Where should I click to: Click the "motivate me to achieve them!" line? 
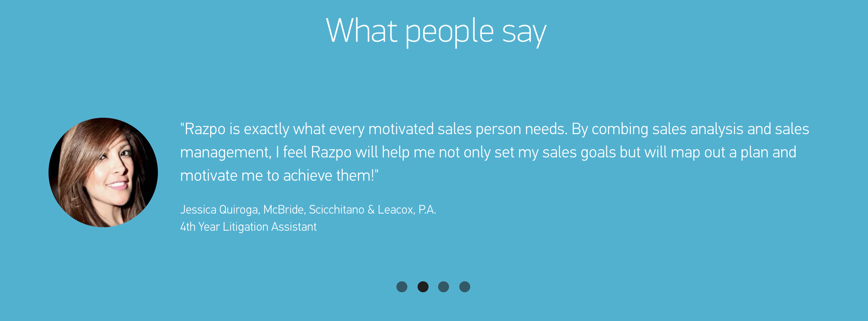pos(279,176)
